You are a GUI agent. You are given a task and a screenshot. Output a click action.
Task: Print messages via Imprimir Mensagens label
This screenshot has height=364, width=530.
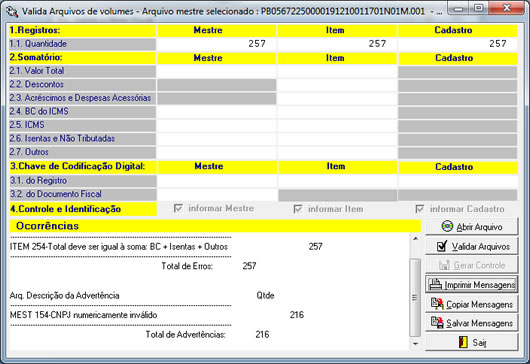[480, 285]
